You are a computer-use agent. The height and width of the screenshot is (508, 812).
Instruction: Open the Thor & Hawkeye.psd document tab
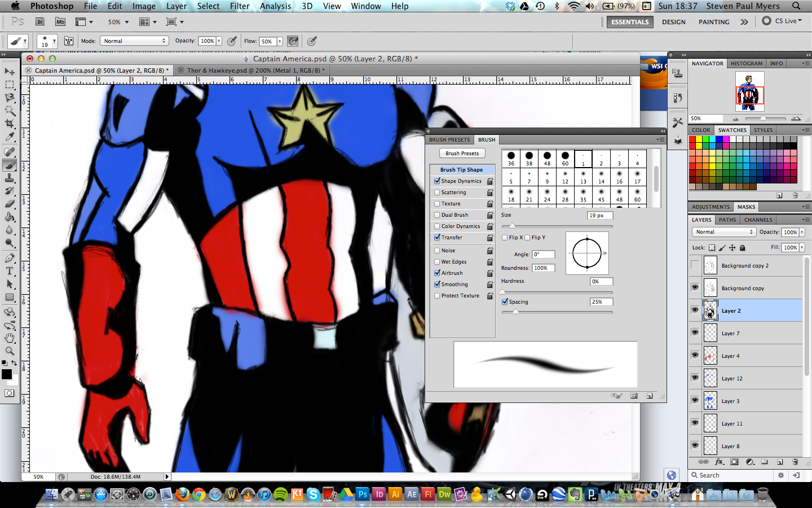tap(255, 71)
